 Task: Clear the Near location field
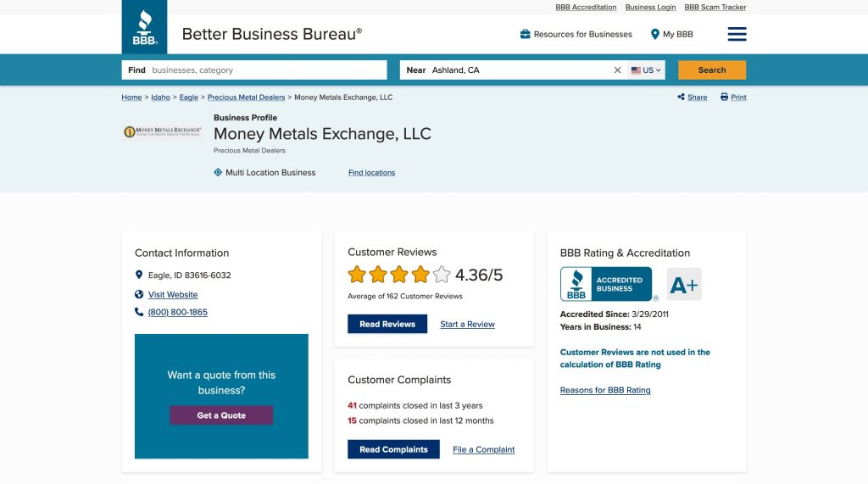(617, 70)
